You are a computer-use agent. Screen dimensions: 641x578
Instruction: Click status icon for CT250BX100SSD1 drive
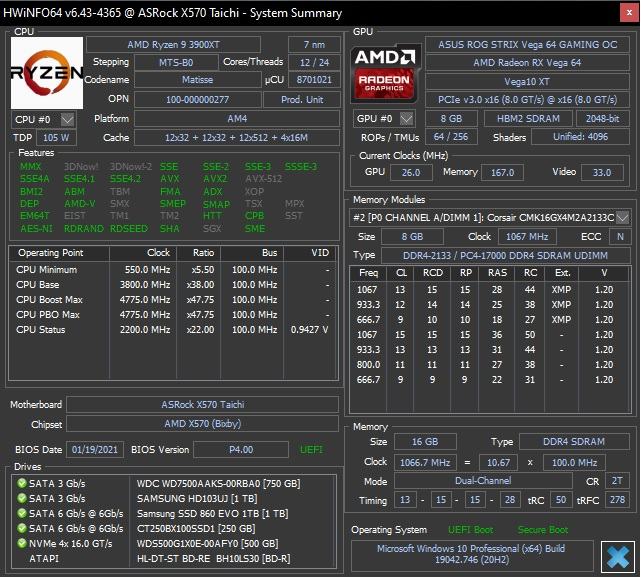tap(22, 528)
